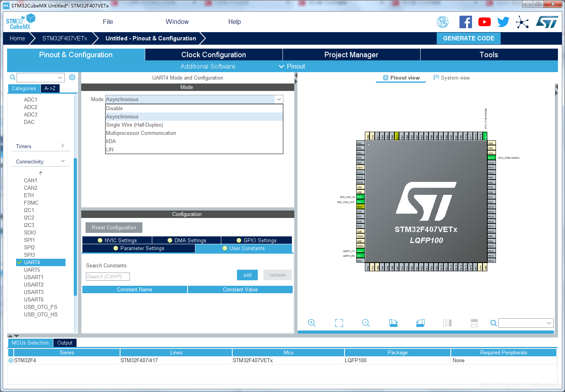
Task: Open the Pinout dropdown menu
Action: (x=292, y=66)
